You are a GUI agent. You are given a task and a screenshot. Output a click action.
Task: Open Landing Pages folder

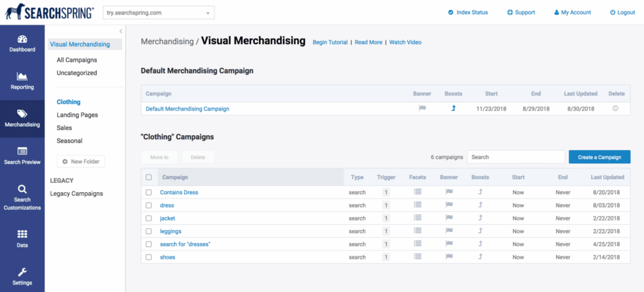click(x=77, y=115)
